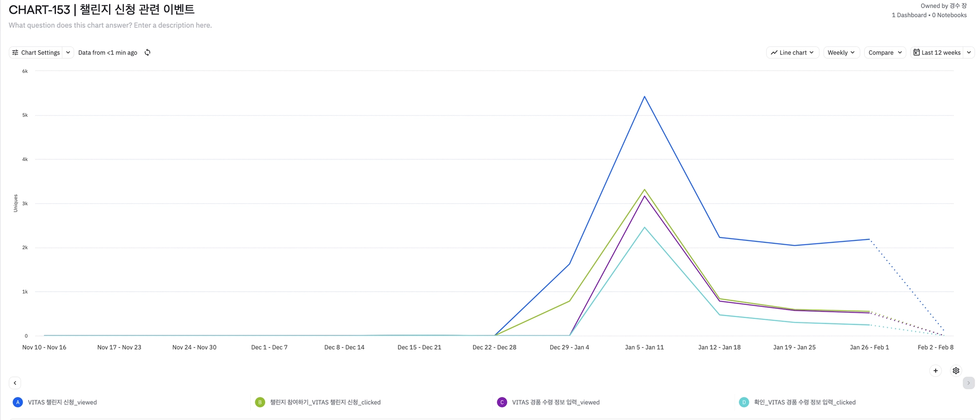This screenshot has width=980, height=420.
Task: Toggle the VITAS 경품 수령 정보 입력_viewed series
Action: click(x=556, y=402)
